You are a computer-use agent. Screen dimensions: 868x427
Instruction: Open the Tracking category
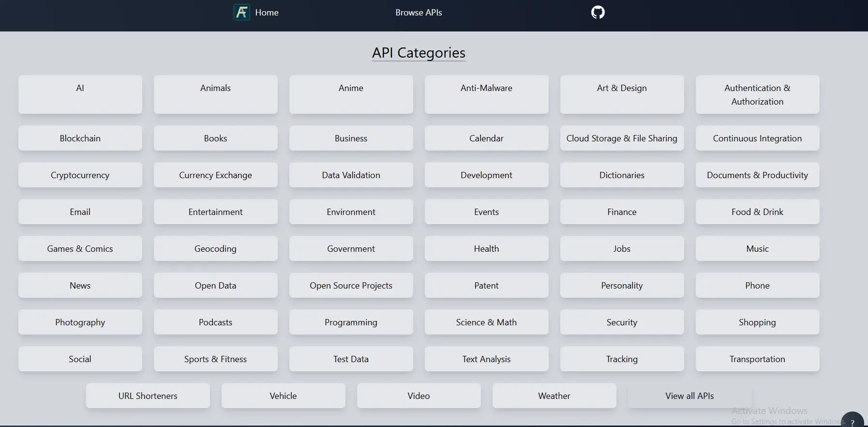coord(622,359)
